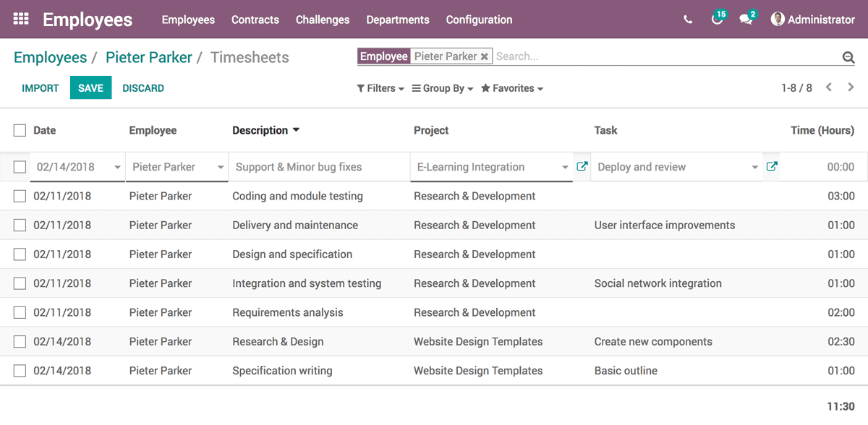Image resolution: width=868 pixels, height=425 pixels.
Task: Switch to the Contracts menu
Action: tap(255, 20)
